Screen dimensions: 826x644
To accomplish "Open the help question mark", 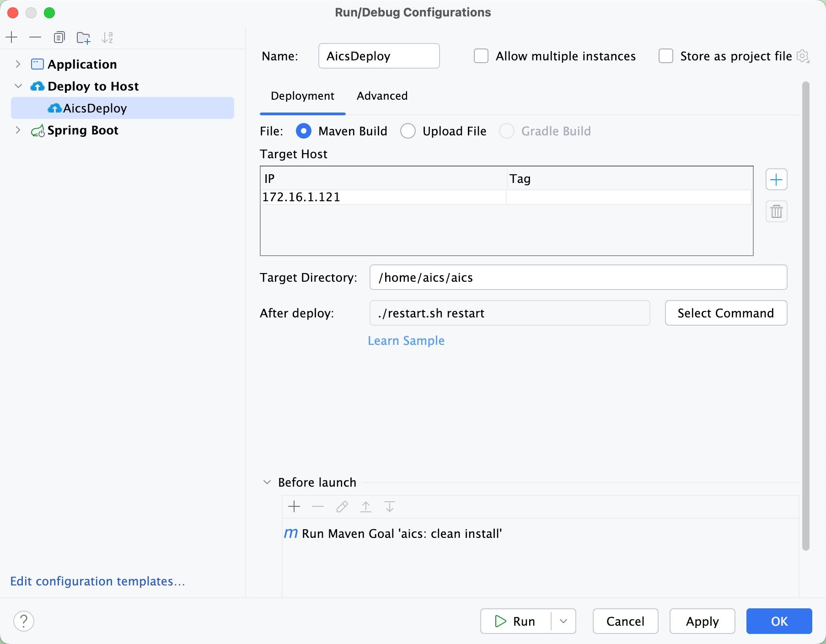I will pyautogui.click(x=24, y=621).
